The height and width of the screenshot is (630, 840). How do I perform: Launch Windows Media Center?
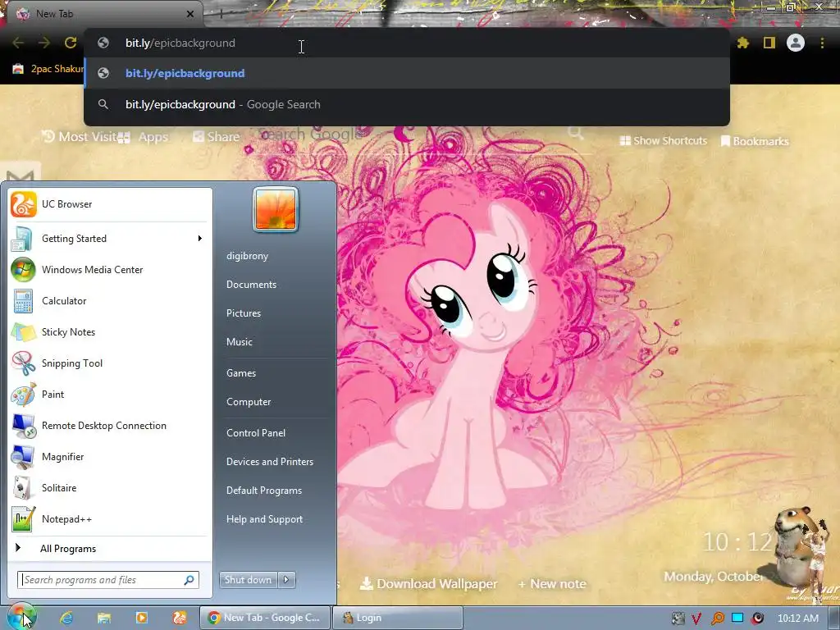point(109,269)
